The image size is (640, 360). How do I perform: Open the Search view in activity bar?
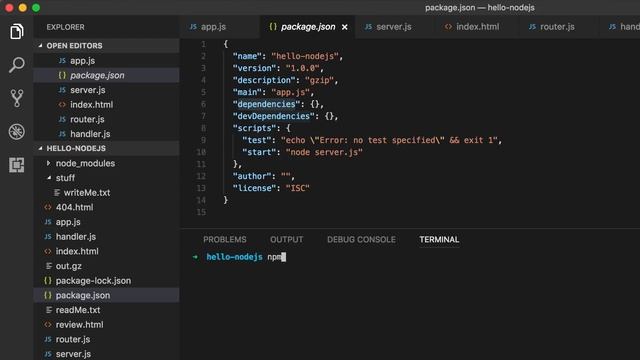tap(16, 65)
